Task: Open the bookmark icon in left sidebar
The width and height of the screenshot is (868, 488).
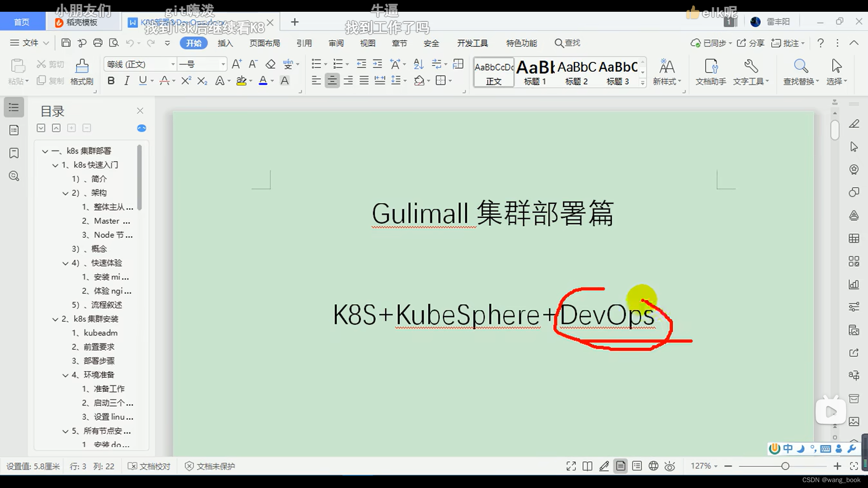Action: (x=14, y=153)
